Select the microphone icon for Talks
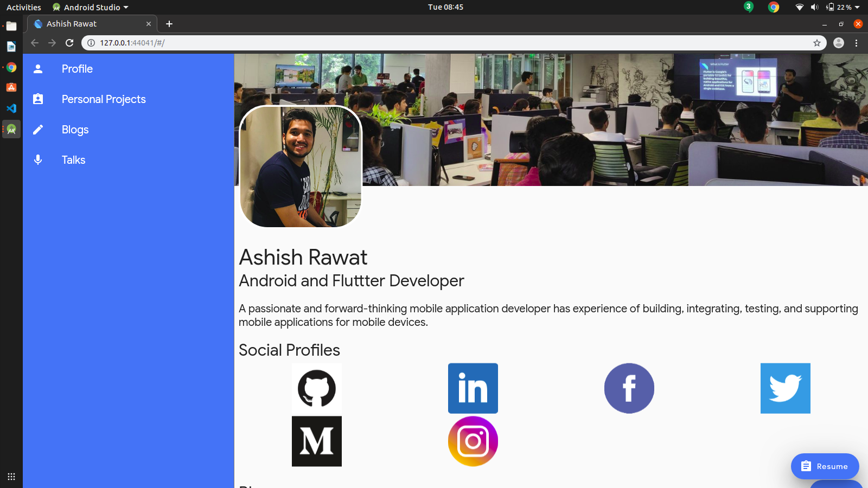868x488 pixels. 37,159
